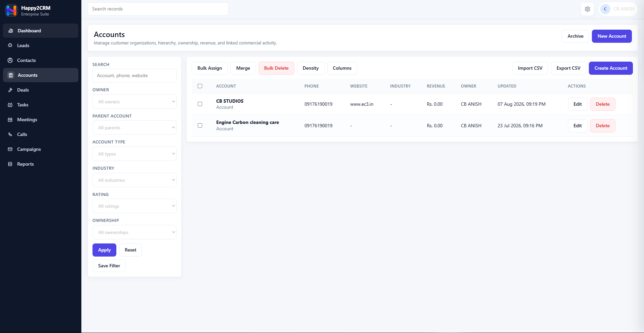Click the Calls phone icon
Image resolution: width=644 pixels, height=333 pixels.
click(x=10, y=134)
